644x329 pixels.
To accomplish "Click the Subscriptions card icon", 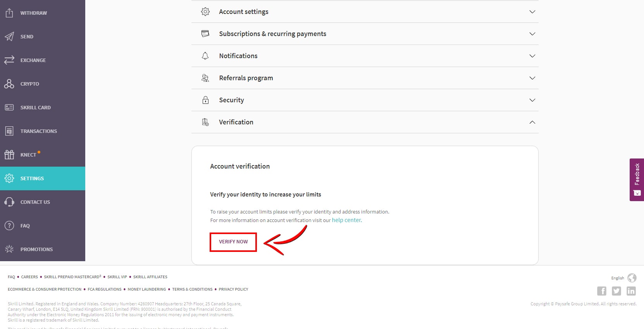I will (205, 34).
